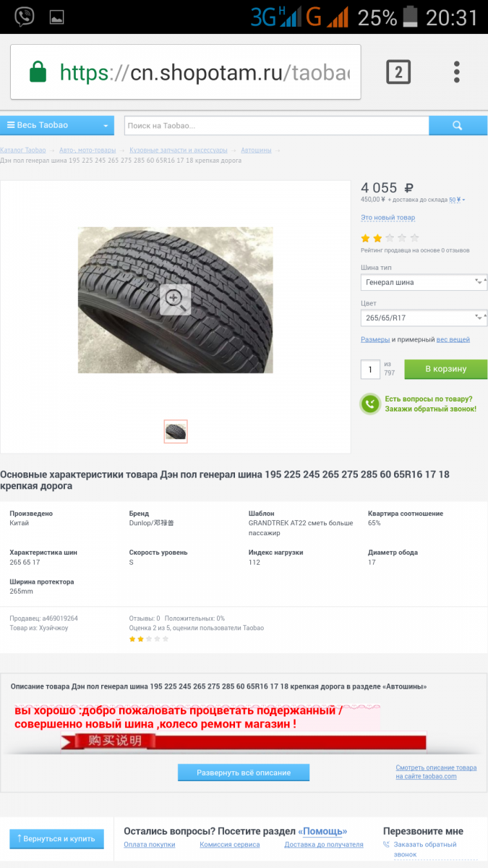This screenshot has height=868, width=488.
Task: Open the Автошины breadcrumb category
Action: 256,150
